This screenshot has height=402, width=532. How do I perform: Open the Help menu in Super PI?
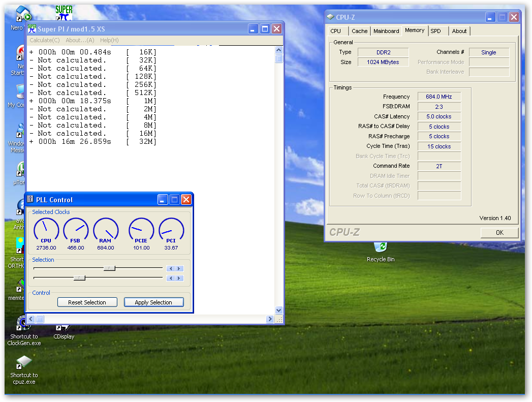(109, 40)
